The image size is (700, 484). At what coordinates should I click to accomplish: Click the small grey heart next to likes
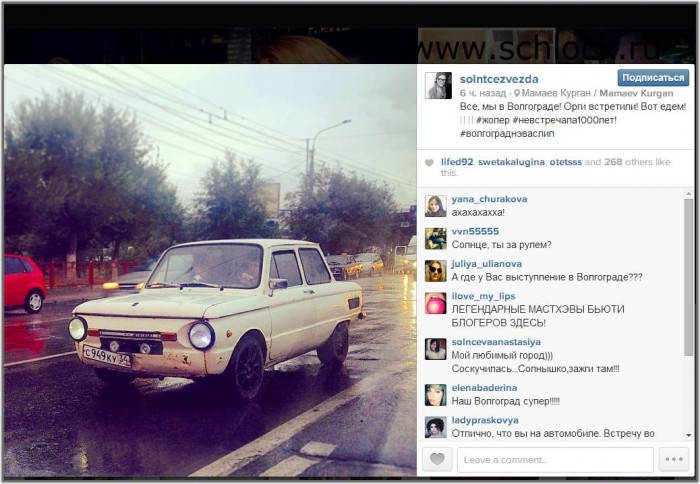(429, 163)
